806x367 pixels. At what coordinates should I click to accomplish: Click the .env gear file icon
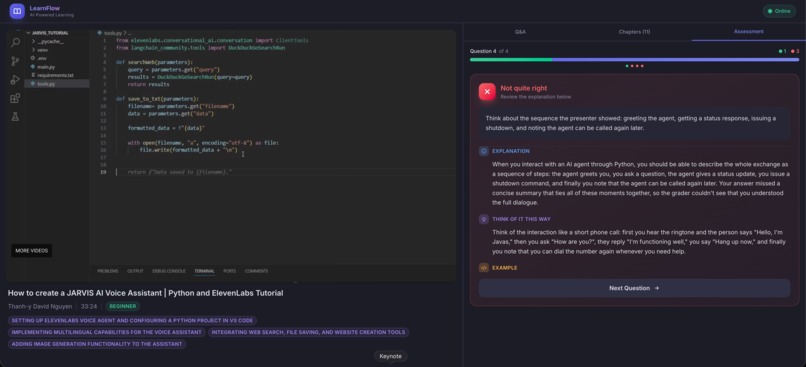pyautogui.click(x=33, y=58)
